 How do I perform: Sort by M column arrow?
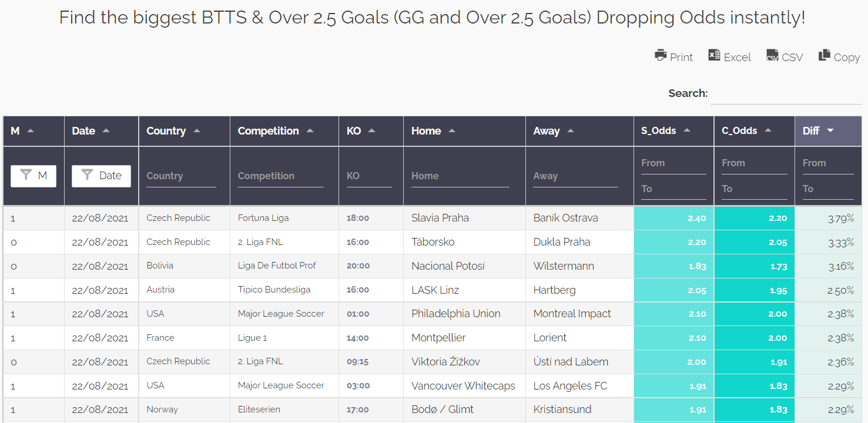click(x=31, y=130)
